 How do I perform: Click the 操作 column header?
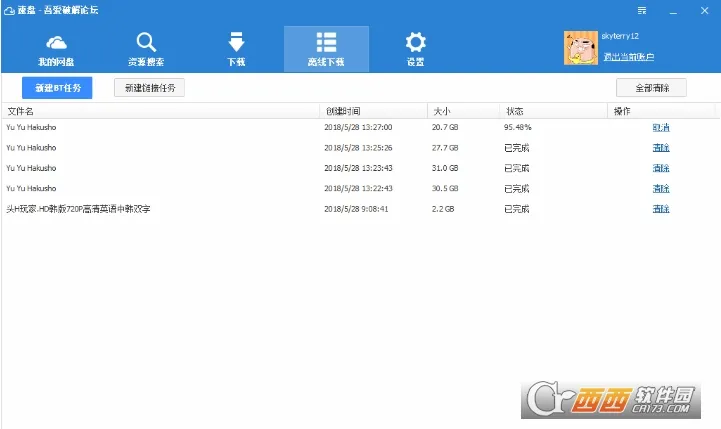[x=661, y=111]
